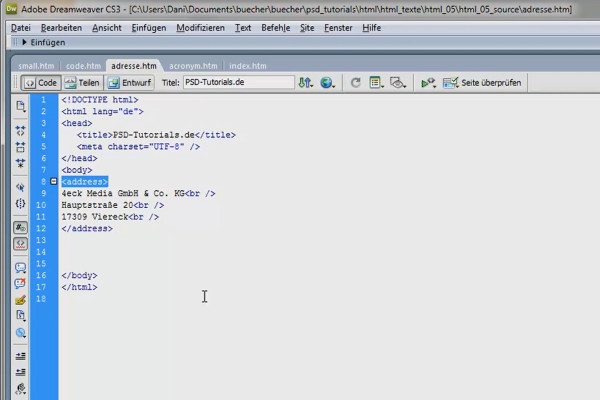
Task: Click the Move or Convert CSS icon
Action: [x=21, y=333]
